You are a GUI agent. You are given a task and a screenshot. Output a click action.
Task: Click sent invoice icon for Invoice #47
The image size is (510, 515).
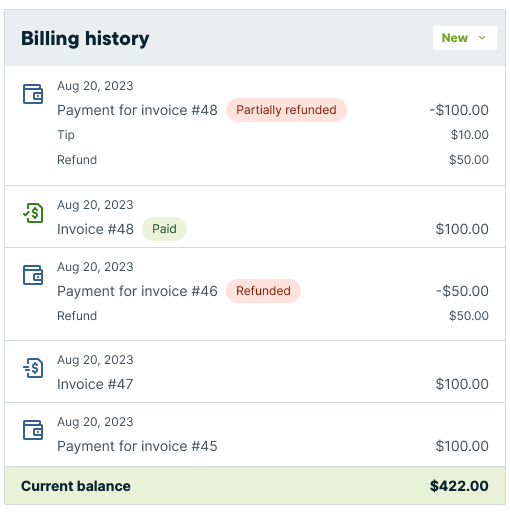[x=33, y=368]
